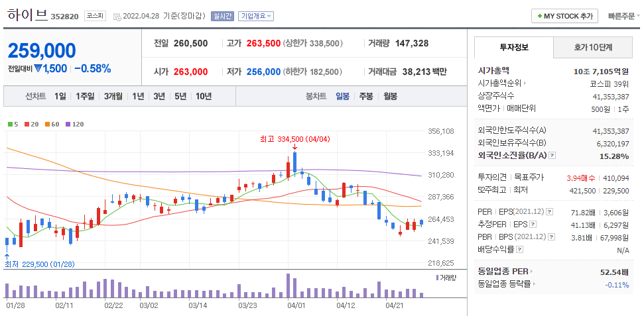
Task: Click the 전일 value 260,500
Action: point(190,43)
